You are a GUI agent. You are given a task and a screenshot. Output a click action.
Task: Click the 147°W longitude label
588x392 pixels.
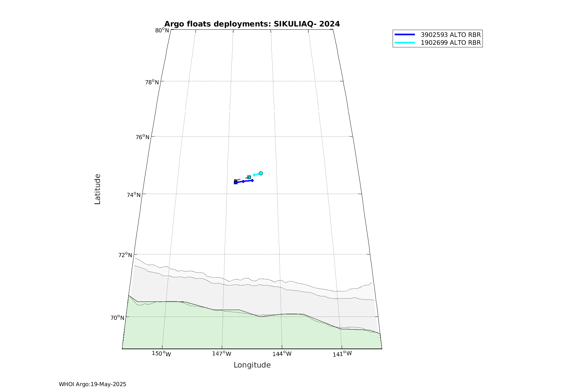(x=221, y=353)
